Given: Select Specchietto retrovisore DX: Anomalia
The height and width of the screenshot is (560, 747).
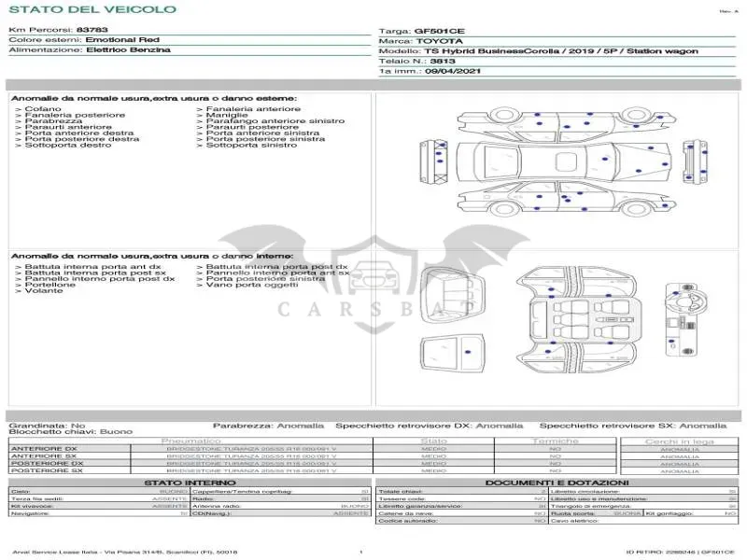Looking at the screenshot, I should [430, 426].
